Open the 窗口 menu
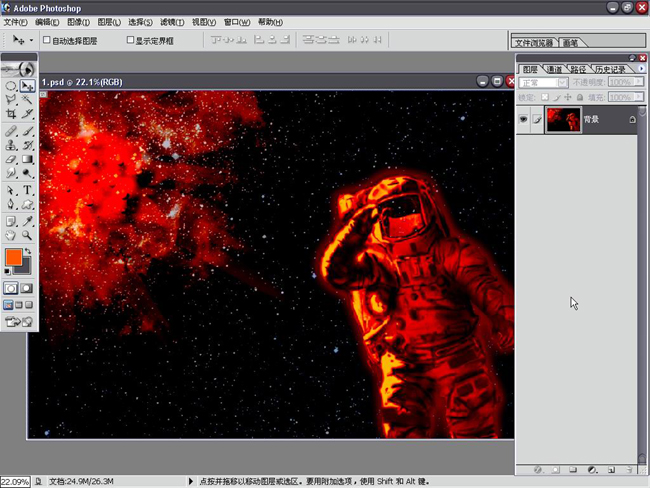This screenshot has width=650, height=488. click(x=237, y=22)
